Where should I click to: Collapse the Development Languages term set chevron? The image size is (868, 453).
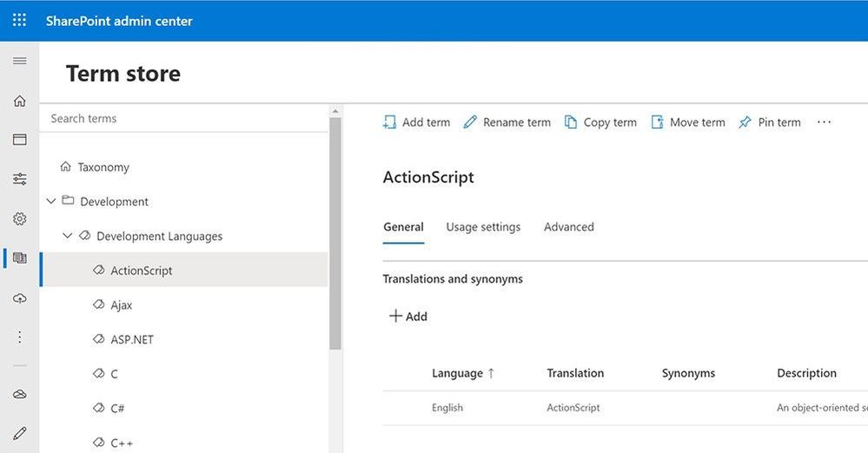[x=67, y=236]
